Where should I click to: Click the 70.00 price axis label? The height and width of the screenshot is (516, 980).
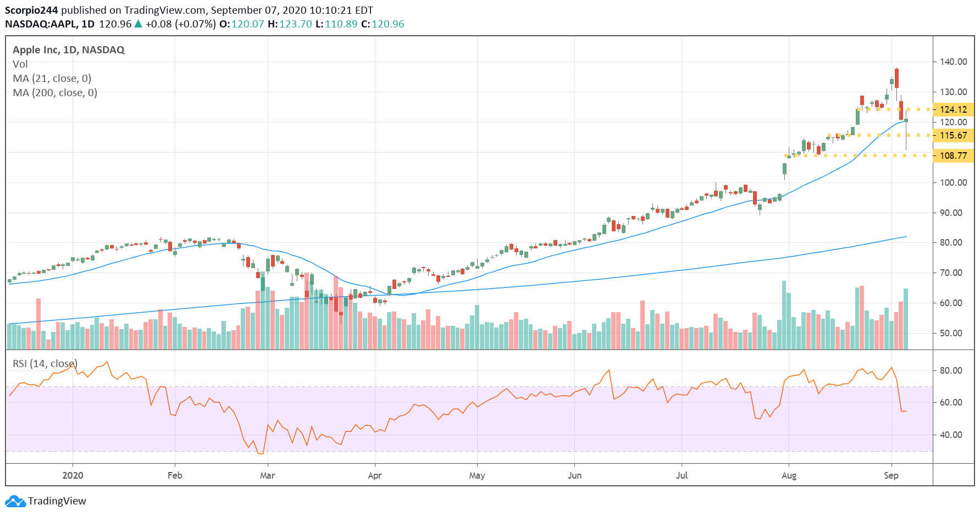coord(951,273)
